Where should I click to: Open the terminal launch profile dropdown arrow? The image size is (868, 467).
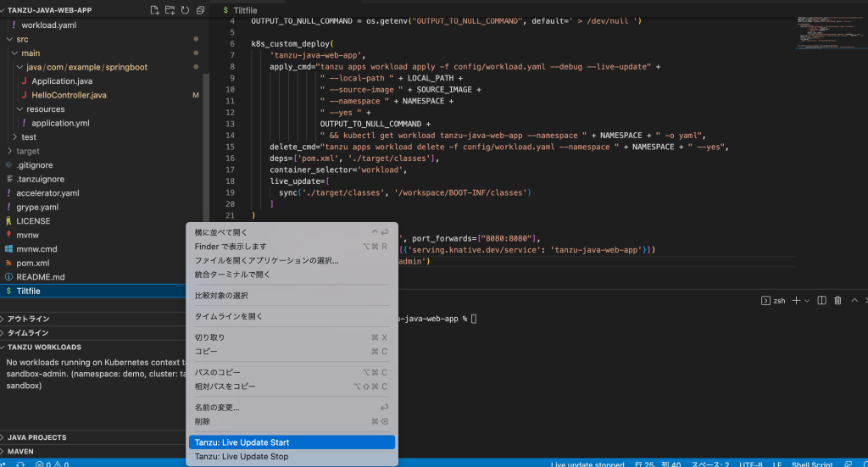(x=806, y=300)
